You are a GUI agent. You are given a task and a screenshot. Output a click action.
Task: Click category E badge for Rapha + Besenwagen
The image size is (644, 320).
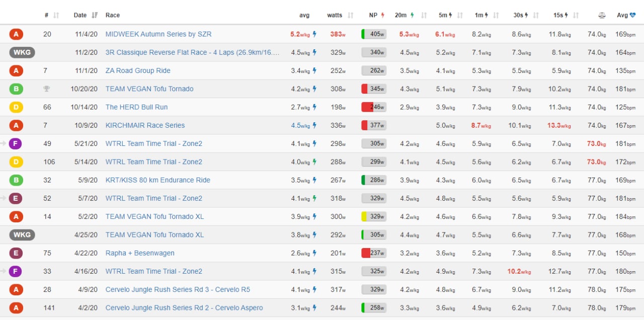(x=16, y=253)
